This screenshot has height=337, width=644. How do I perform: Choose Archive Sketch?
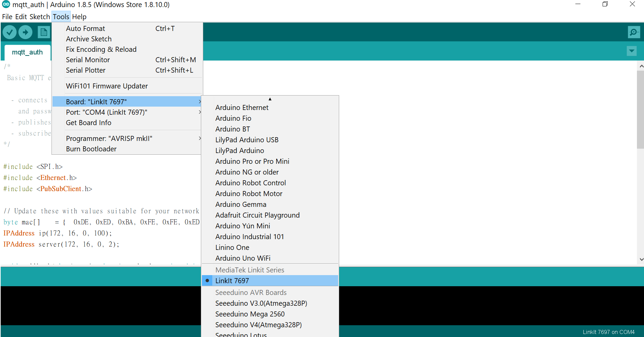(127, 39)
